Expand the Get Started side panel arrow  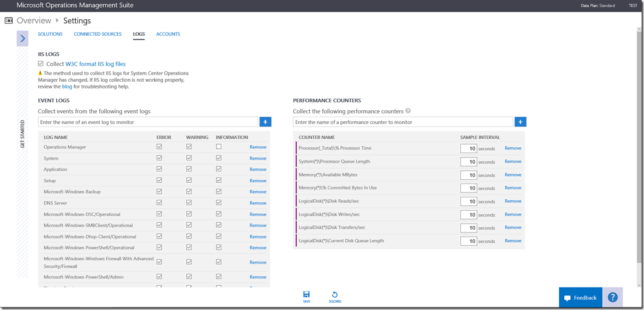point(22,39)
